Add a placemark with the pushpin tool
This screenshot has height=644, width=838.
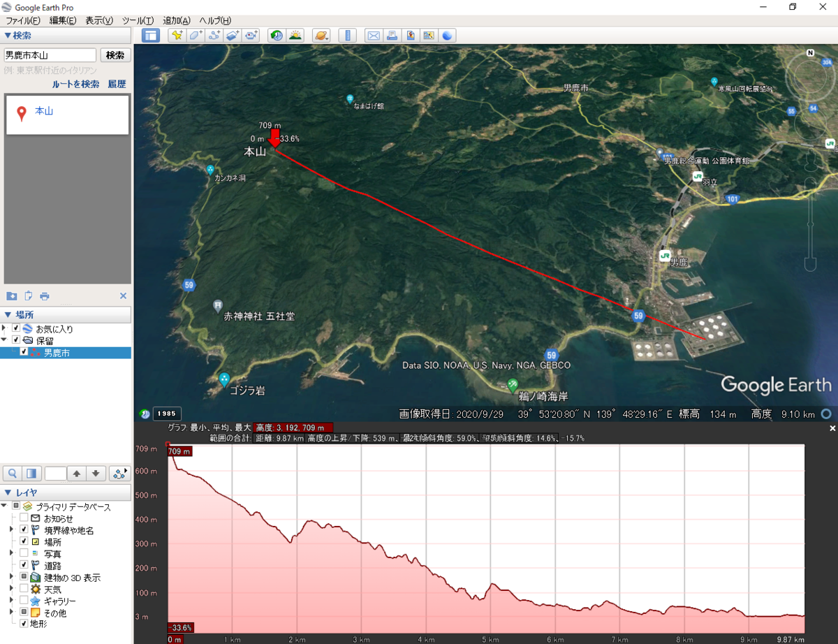pos(177,35)
